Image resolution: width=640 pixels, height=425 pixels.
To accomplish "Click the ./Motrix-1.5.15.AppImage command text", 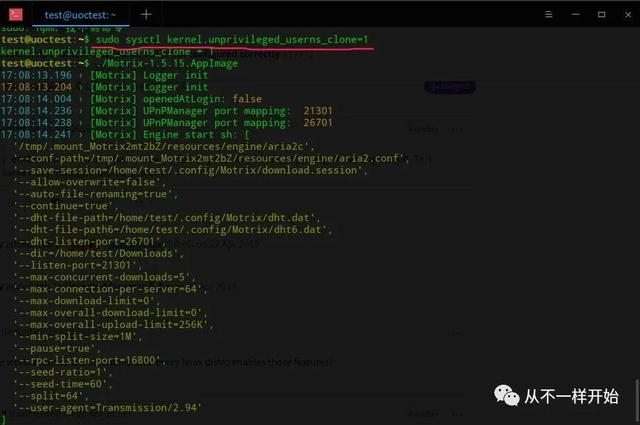I will [x=167, y=63].
